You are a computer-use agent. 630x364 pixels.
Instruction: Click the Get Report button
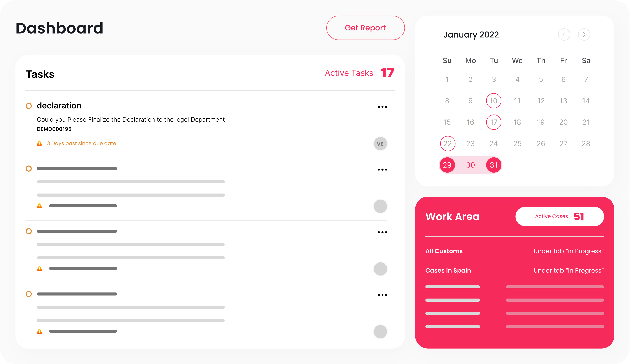coord(365,28)
